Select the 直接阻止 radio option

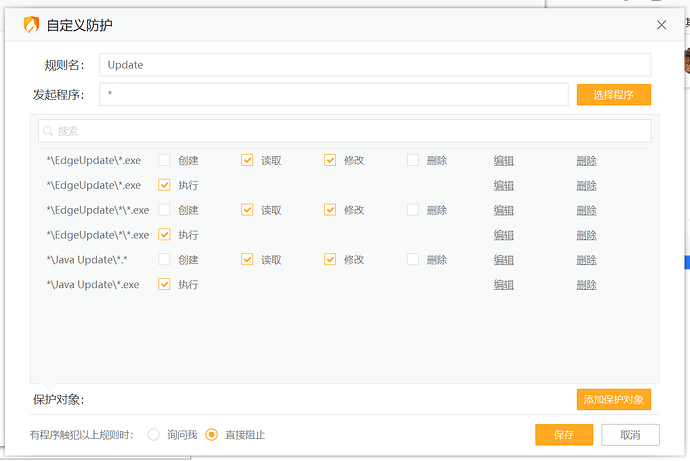click(x=211, y=435)
